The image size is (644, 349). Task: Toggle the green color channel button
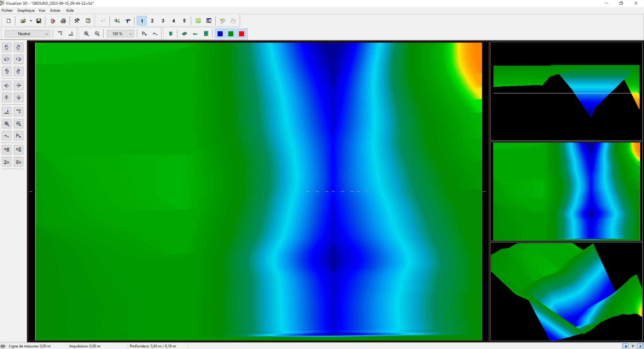231,34
